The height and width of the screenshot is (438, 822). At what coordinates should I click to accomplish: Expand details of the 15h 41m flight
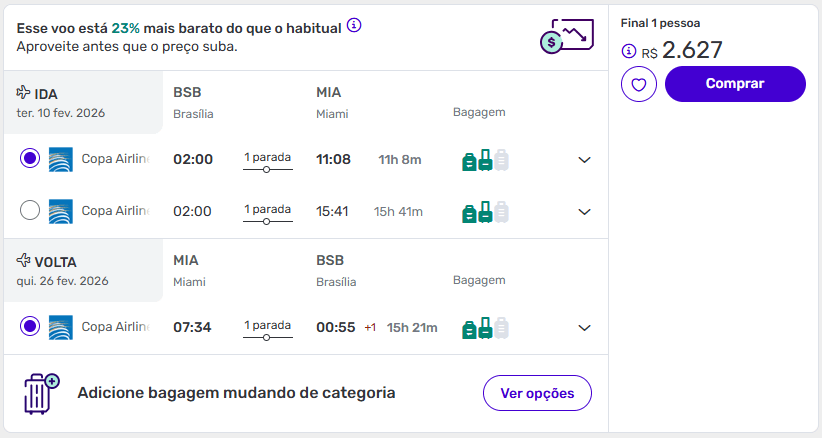pos(585,211)
